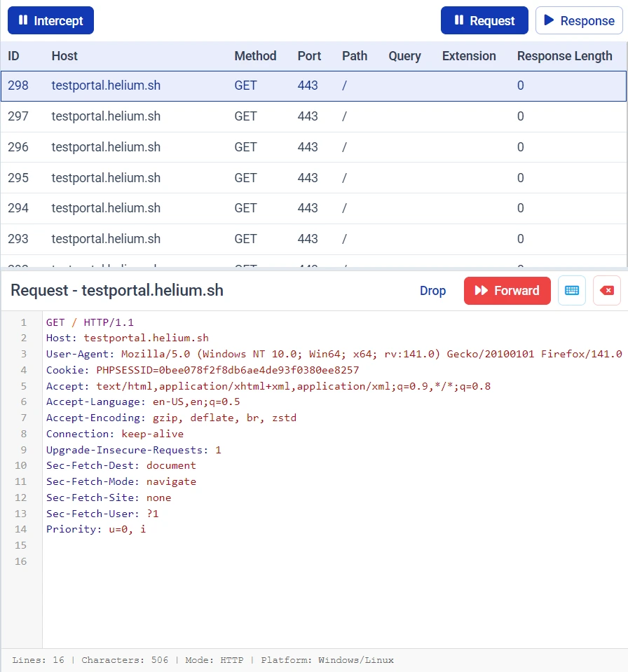Click the Accept: text/html header line
The height and width of the screenshot is (672, 628).
click(268, 386)
